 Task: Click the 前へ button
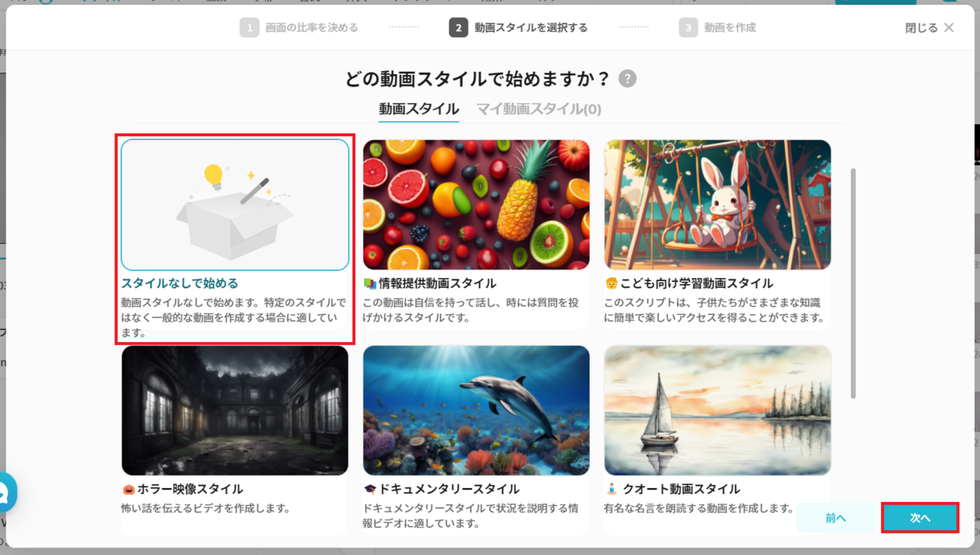tap(835, 518)
